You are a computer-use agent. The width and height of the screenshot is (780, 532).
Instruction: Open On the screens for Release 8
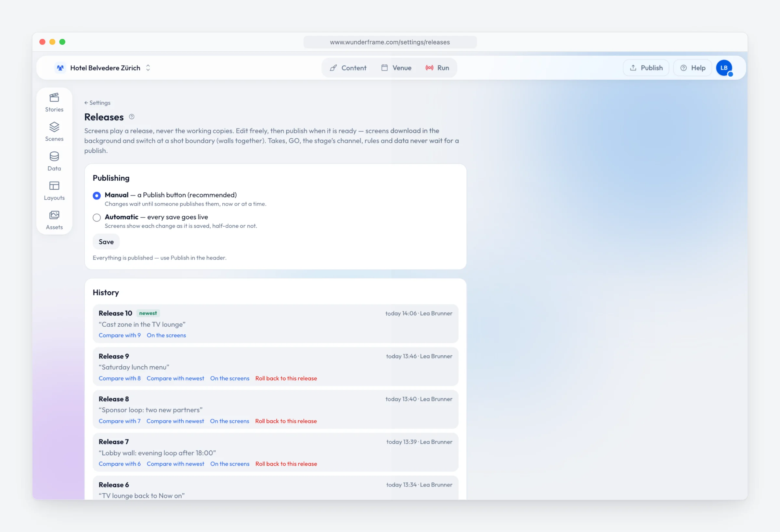[229, 421]
